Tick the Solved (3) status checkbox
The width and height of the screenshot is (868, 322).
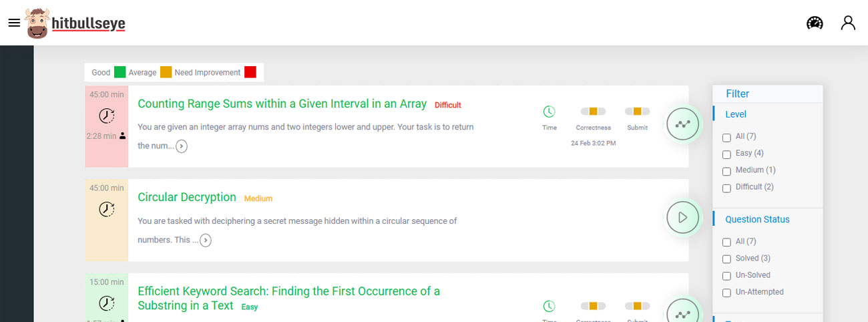tap(726, 259)
